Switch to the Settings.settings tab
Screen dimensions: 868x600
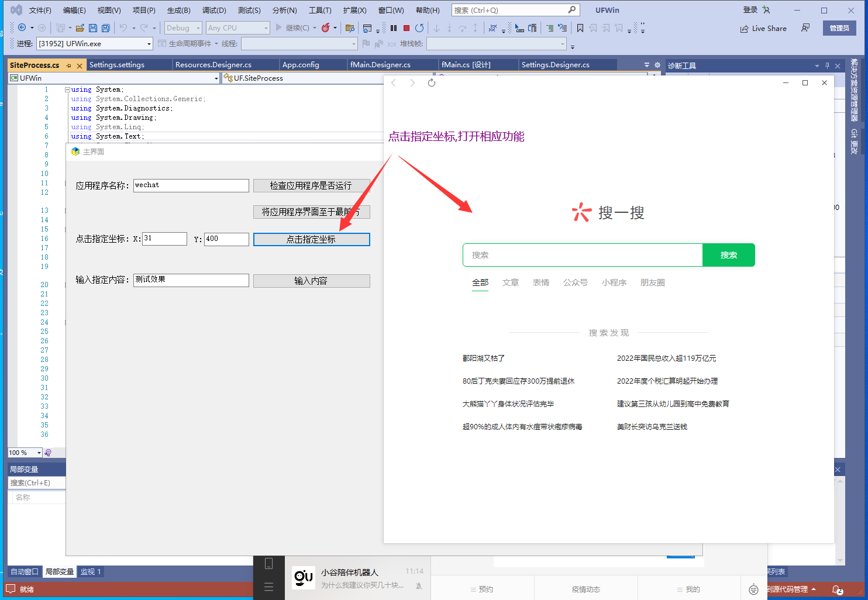[x=117, y=65]
